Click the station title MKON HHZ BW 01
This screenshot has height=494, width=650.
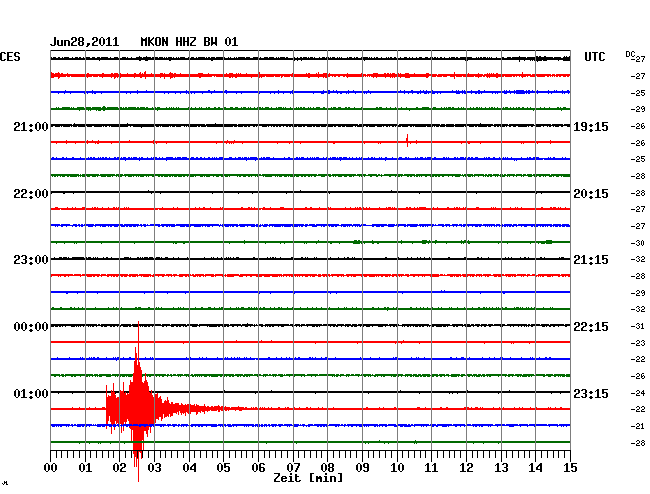[189, 42]
